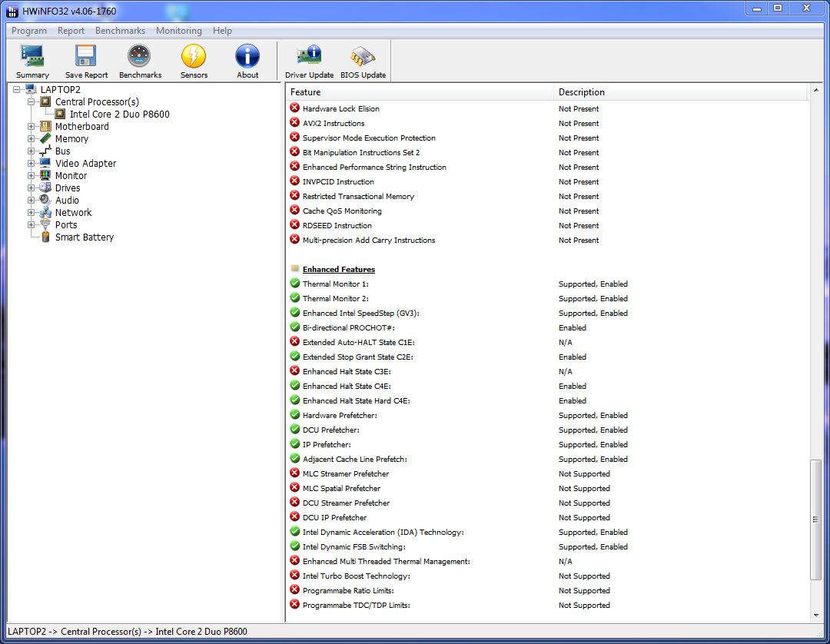Viewport: 830px width, 644px height.
Task: Launch Benchmarks from the toolbar
Action: click(140, 61)
